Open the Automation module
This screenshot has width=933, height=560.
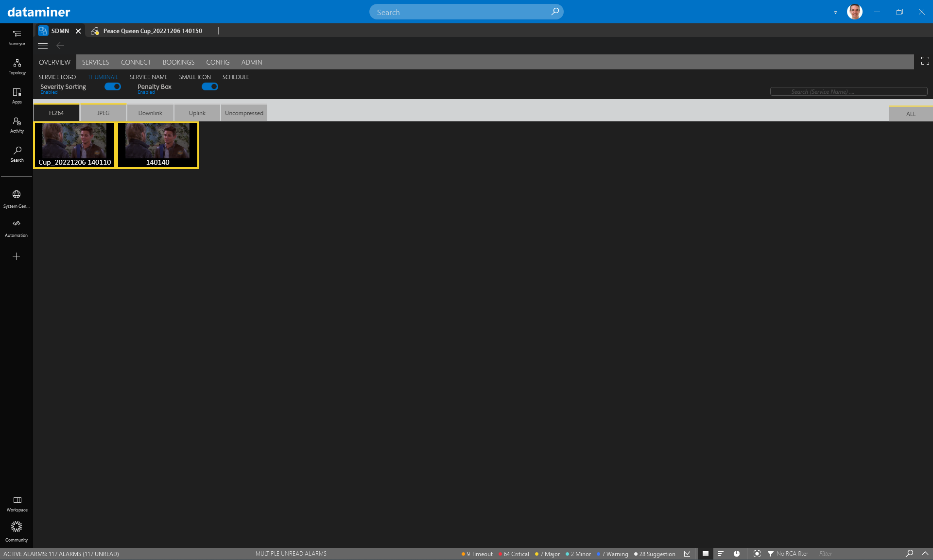click(x=17, y=228)
